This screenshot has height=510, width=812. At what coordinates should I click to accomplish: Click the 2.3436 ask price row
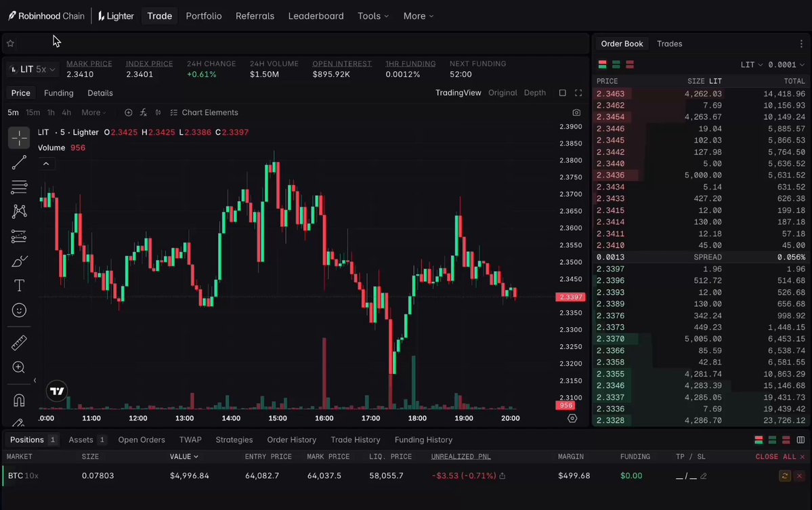[x=701, y=175]
